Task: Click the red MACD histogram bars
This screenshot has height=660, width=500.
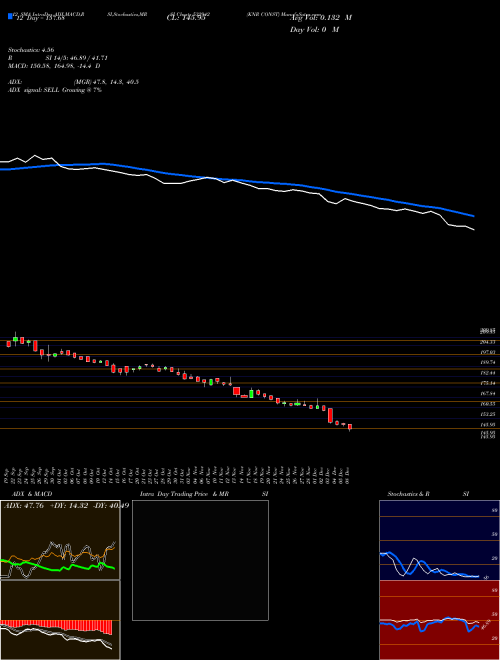Action: (56, 626)
